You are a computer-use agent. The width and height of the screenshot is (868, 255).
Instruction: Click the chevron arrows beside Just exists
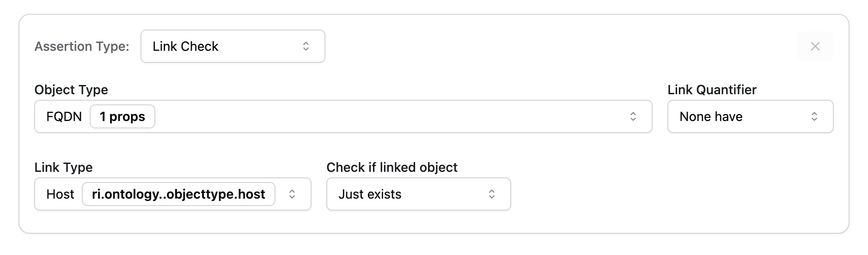point(492,194)
